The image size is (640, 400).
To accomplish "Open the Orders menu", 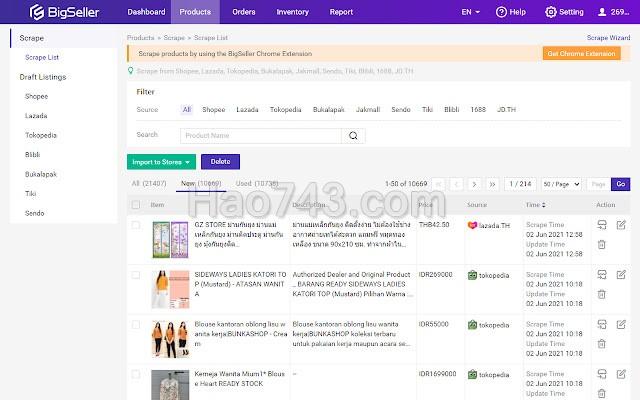I will pos(244,12).
